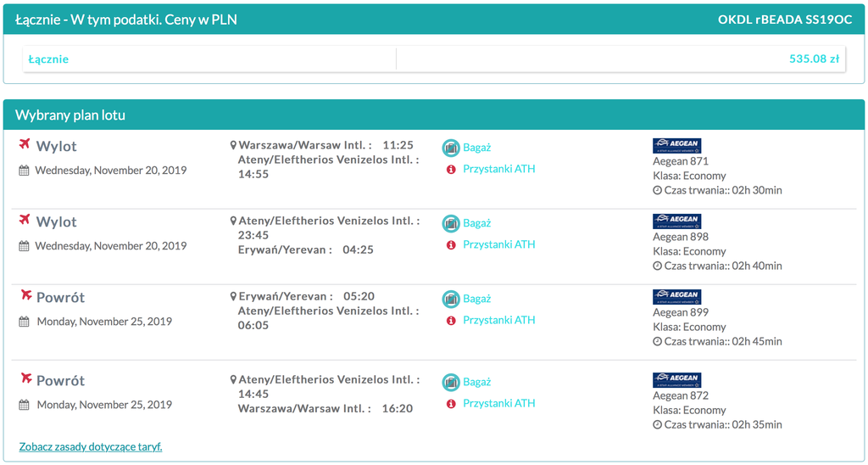Open Zobacz zasady dotyczące taryf link
Viewport: 868px width, 465px height.
(x=91, y=446)
